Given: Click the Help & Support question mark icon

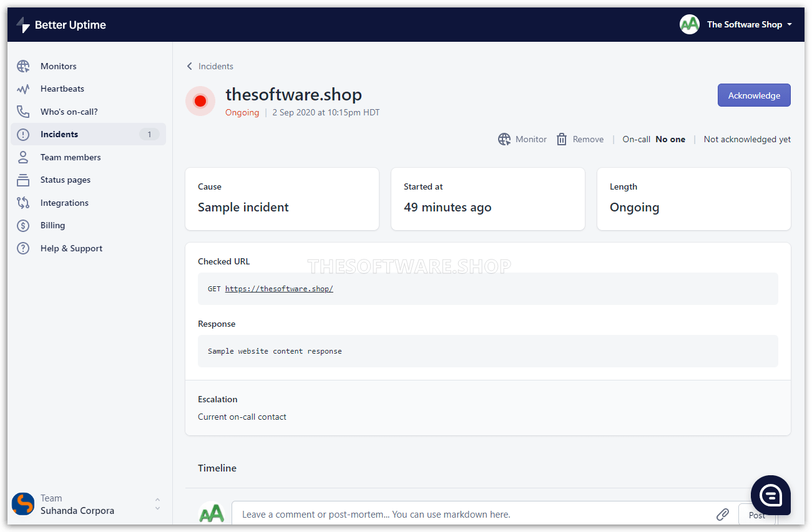Looking at the screenshot, I should point(23,248).
